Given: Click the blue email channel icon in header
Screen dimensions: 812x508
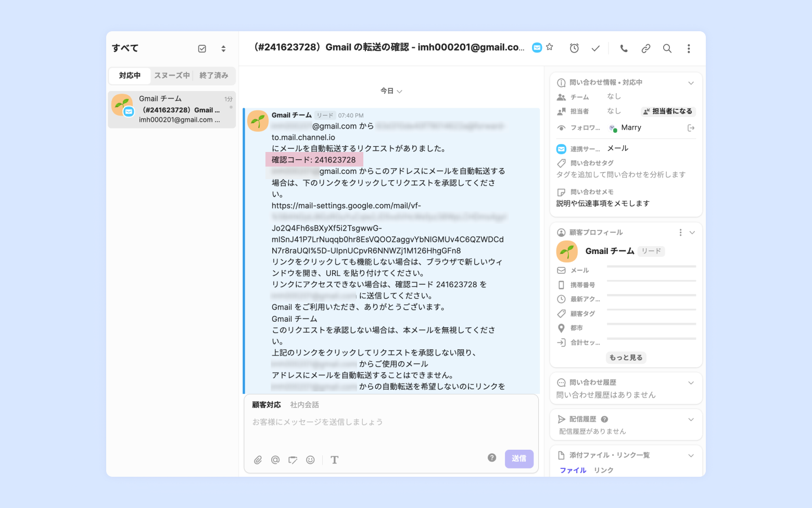Looking at the screenshot, I should point(537,48).
